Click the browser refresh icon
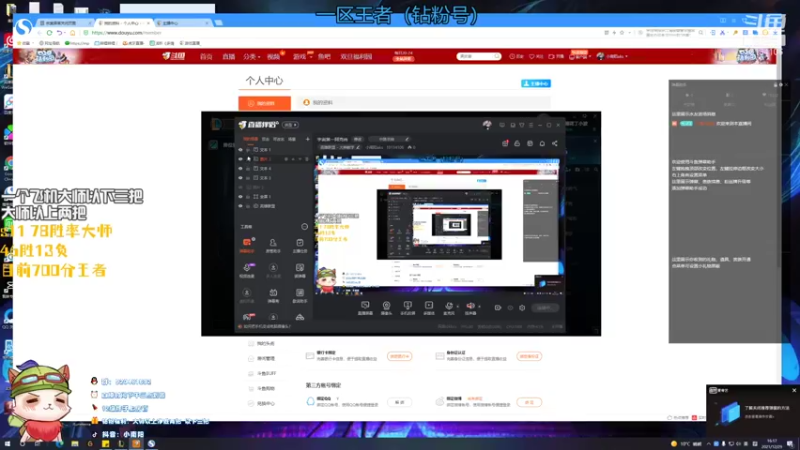The height and width of the screenshot is (450, 800). click(49, 33)
